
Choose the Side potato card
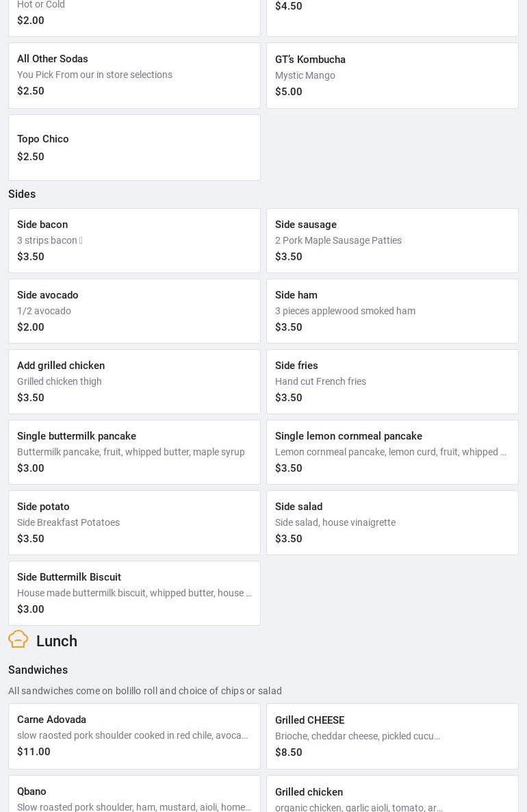click(x=134, y=522)
